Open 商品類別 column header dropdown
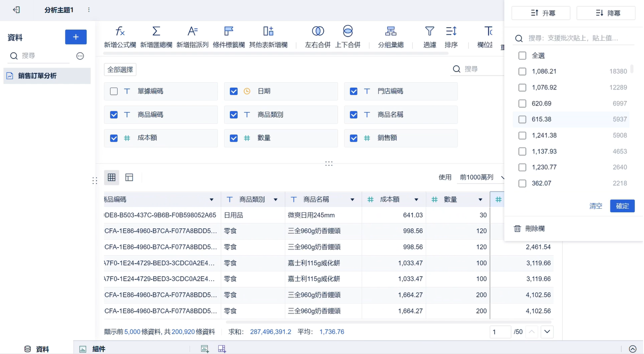Screen dimensions: 644x354 [x=275, y=200]
